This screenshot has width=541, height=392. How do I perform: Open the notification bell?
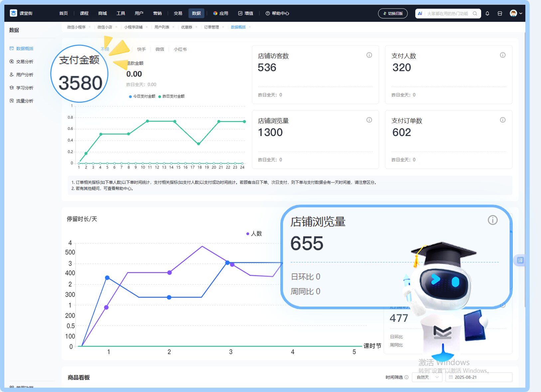pyautogui.click(x=487, y=14)
